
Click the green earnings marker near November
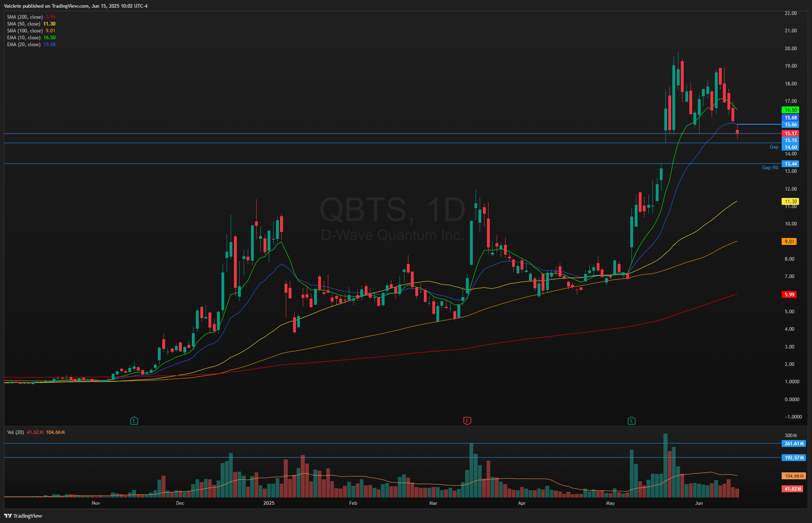click(134, 421)
